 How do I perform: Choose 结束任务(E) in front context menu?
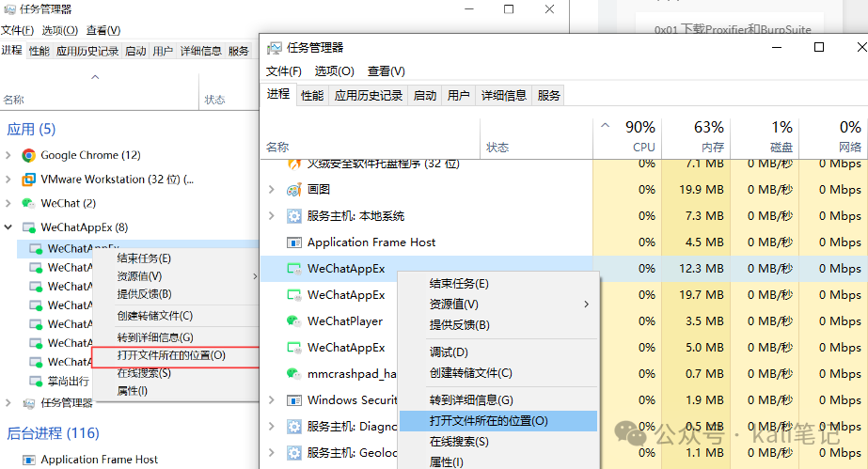click(498, 284)
